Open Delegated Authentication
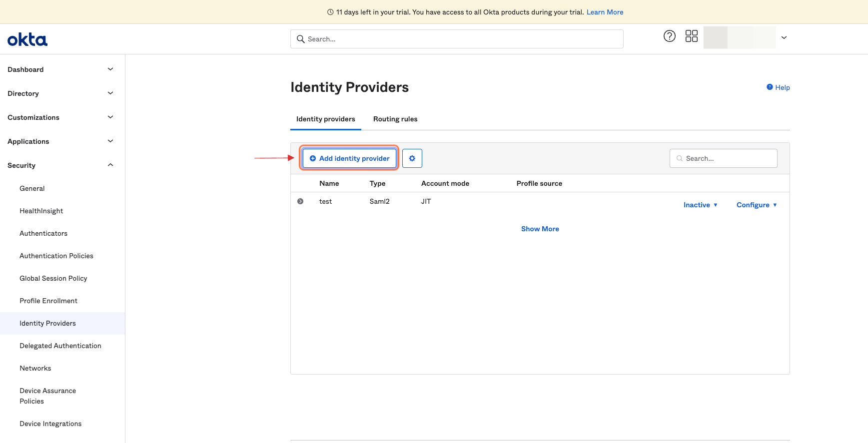 point(60,346)
